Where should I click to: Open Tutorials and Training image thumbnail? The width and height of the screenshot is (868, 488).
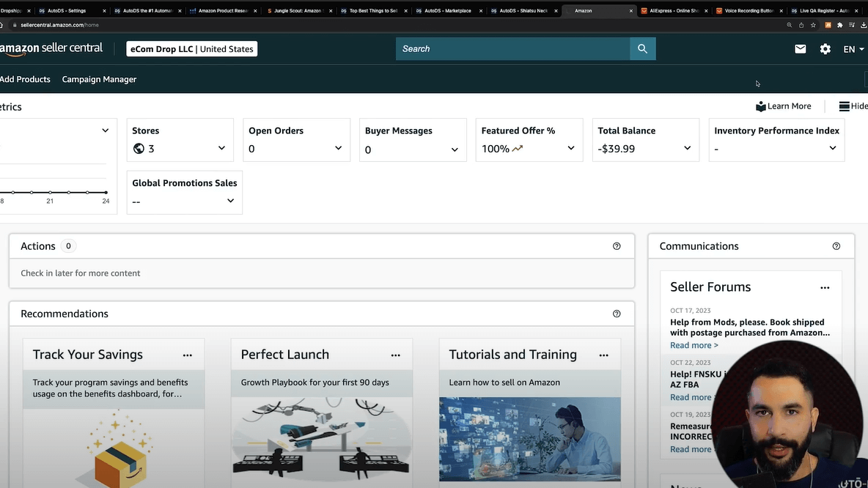point(530,439)
